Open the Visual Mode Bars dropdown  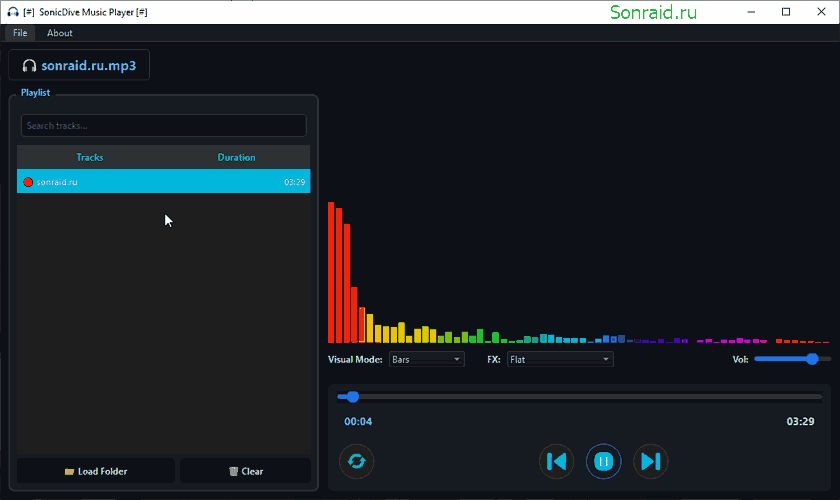(426, 359)
